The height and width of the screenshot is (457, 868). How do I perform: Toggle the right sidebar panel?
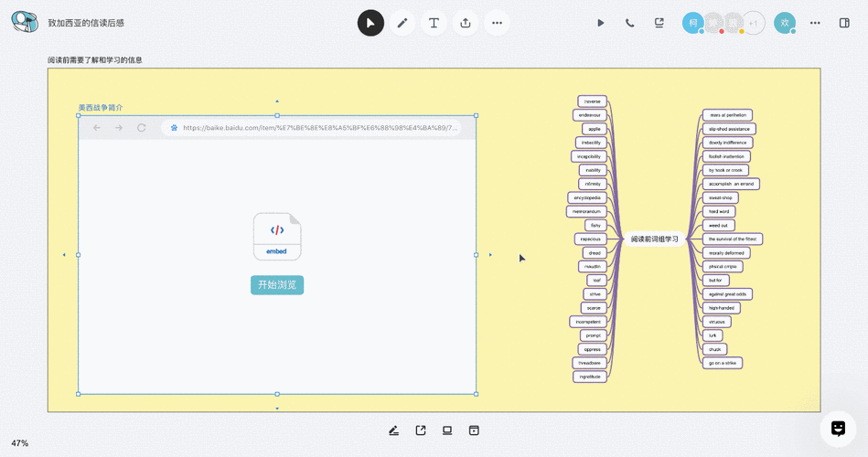(844, 23)
